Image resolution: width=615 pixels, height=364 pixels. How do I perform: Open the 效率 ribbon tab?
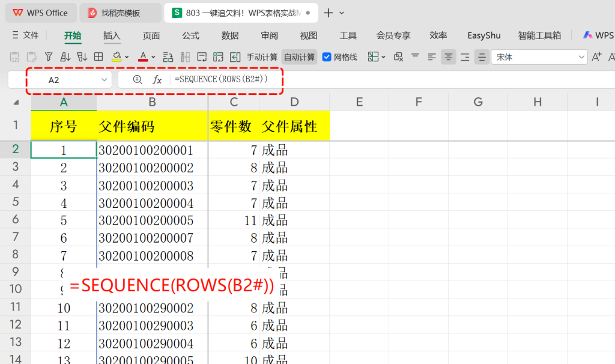click(x=438, y=35)
